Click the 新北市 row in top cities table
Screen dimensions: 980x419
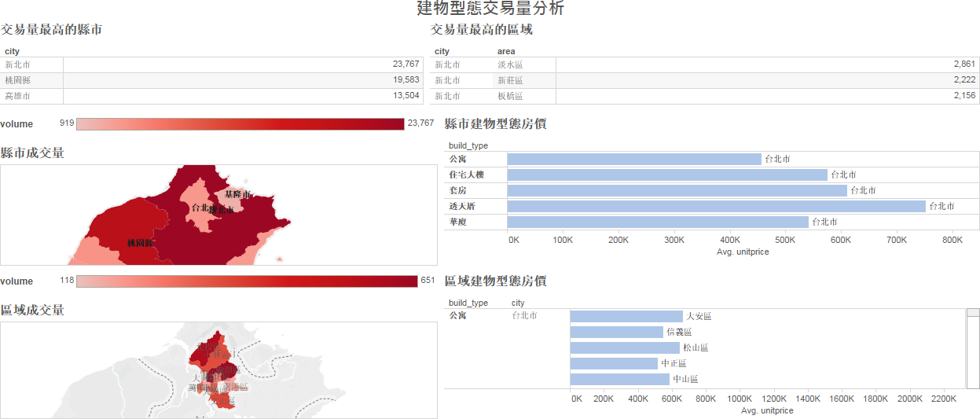[x=212, y=64]
